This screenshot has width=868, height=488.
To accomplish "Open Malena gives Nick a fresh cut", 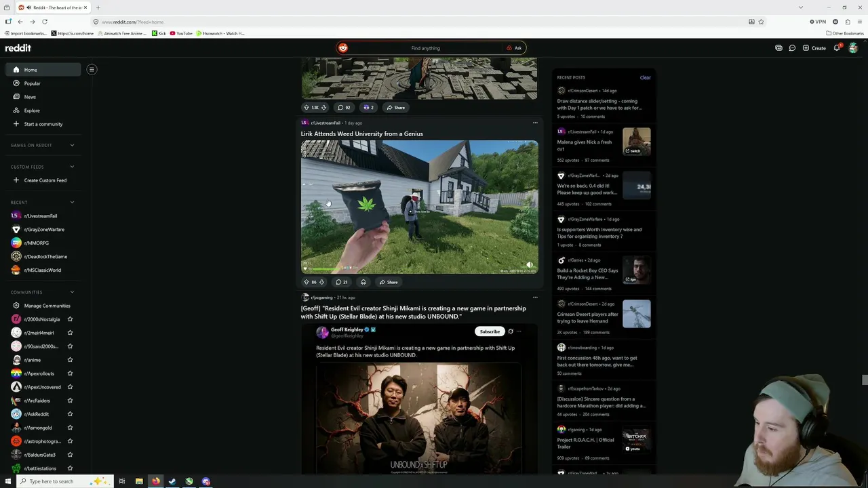I will tap(585, 145).
